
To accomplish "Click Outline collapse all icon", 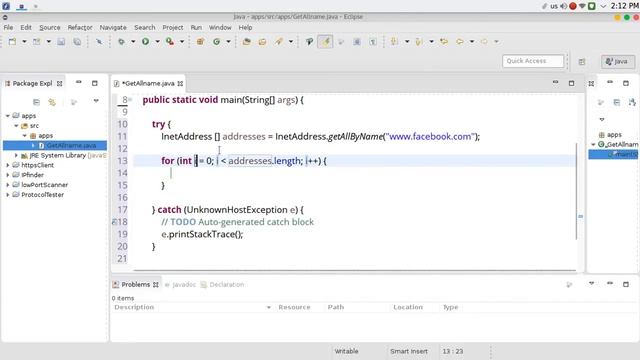I will [617, 102].
